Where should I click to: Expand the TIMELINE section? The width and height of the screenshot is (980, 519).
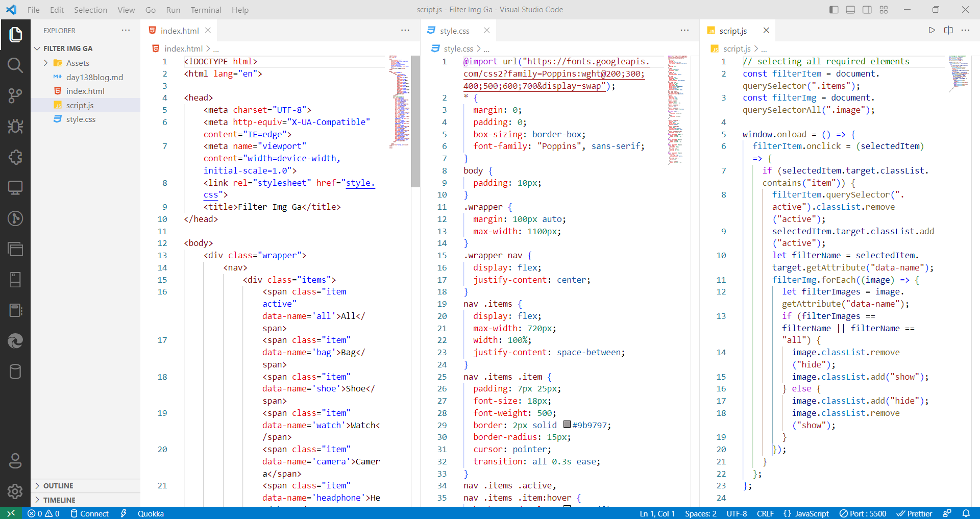85,500
